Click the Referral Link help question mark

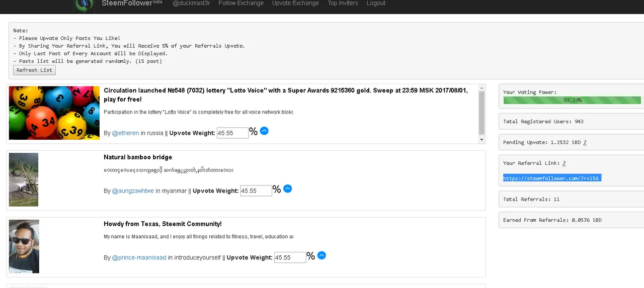565,163
